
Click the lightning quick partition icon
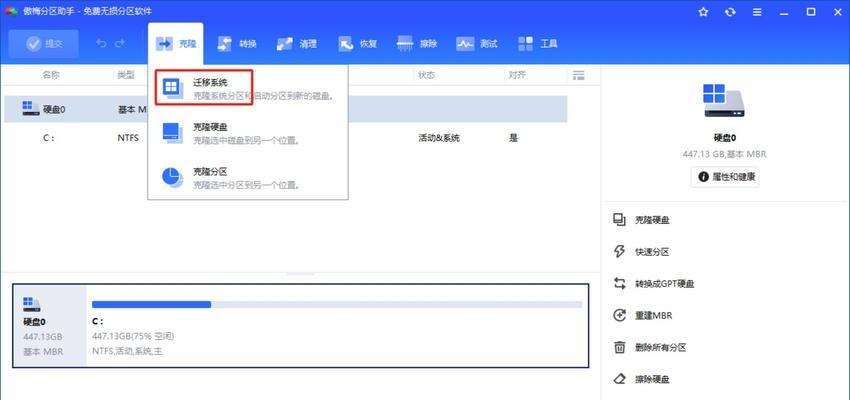(x=619, y=251)
